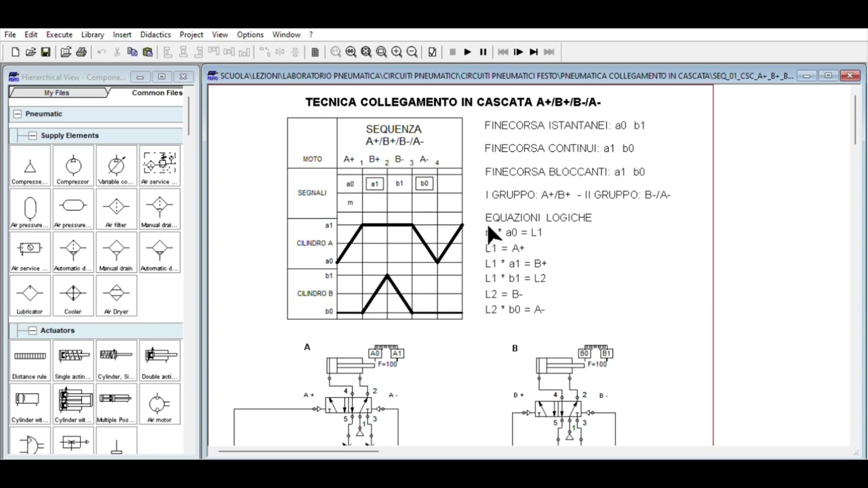Select the Lubricator component
The height and width of the screenshot is (488, 868).
click(x=30, y=296)
